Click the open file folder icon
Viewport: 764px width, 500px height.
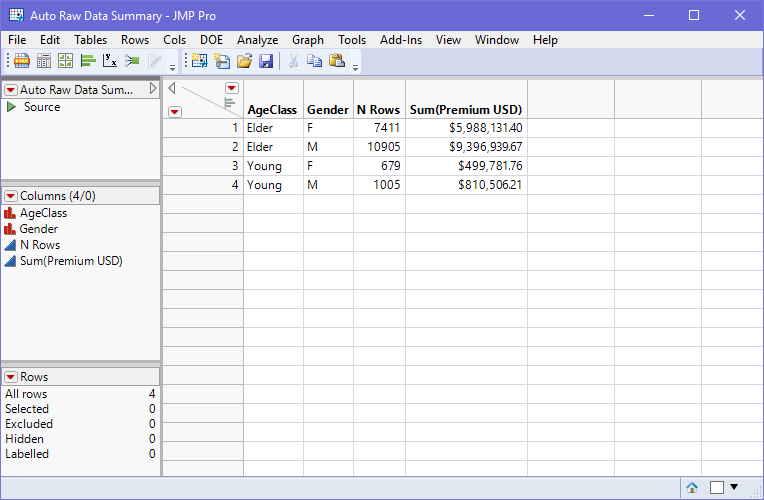click(244, 60)
